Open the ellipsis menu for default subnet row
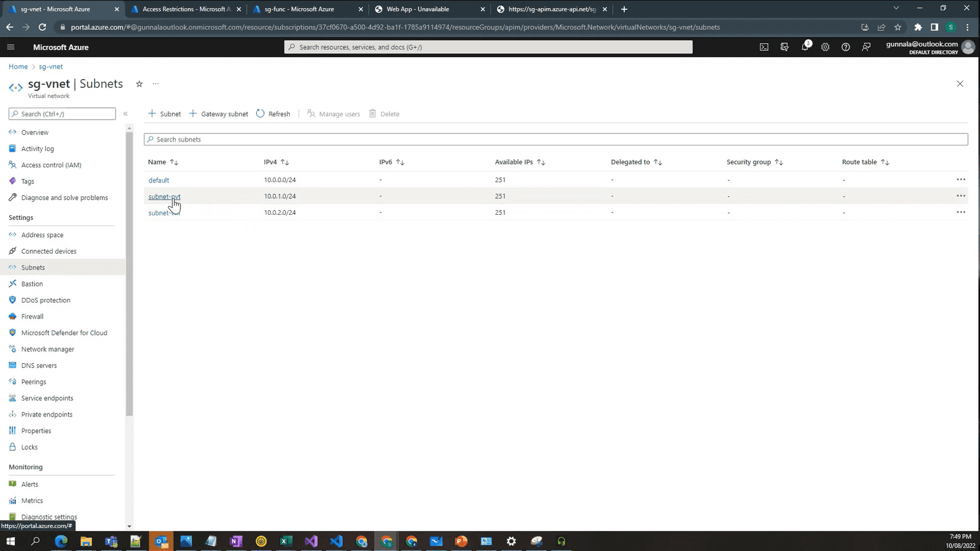The height and width of the screenshot is (551, 980). tap(961, 179)
